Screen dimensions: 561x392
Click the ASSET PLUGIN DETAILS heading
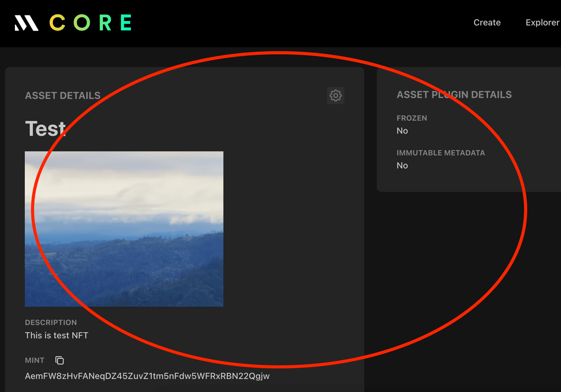pyautogui.click(x=454, y=95)
